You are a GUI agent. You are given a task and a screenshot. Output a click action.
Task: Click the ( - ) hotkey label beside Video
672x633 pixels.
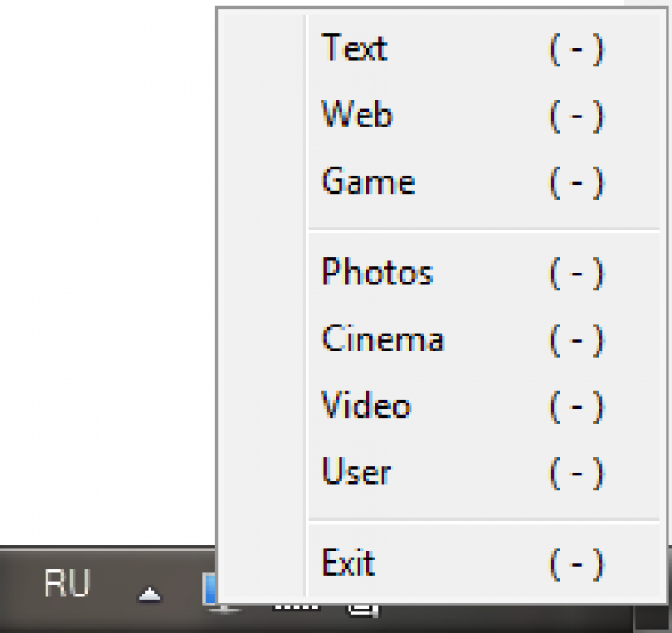coord(576,406)
